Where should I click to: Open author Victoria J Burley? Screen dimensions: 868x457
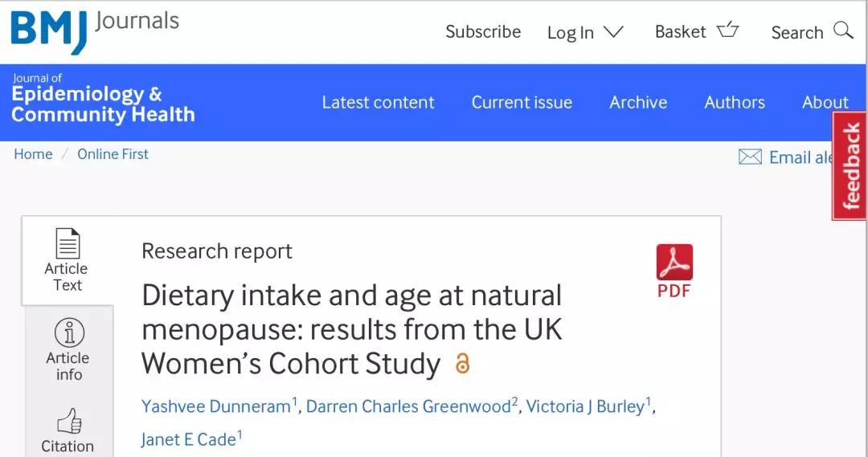[x=586, y=406]
